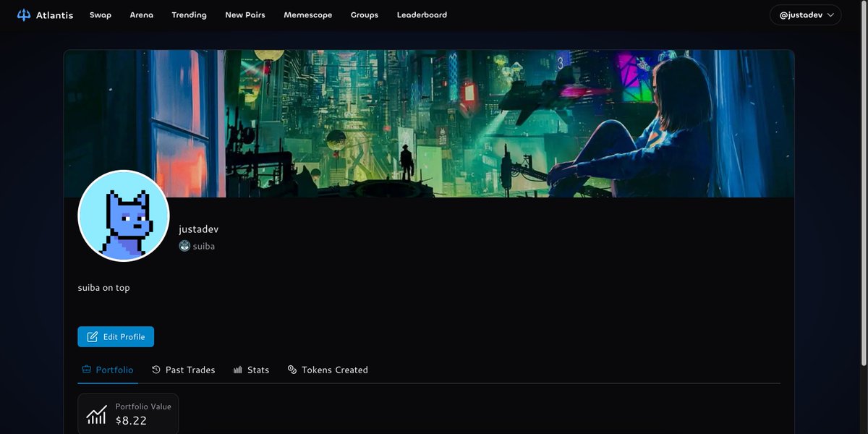
Task: Click the pixel dog profile avatar
Action: [x=124, y=216]
